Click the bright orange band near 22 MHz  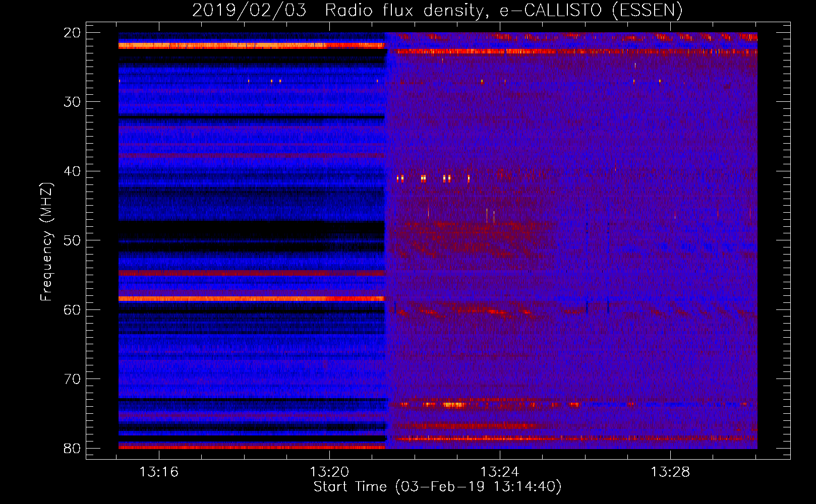point(252,45)
